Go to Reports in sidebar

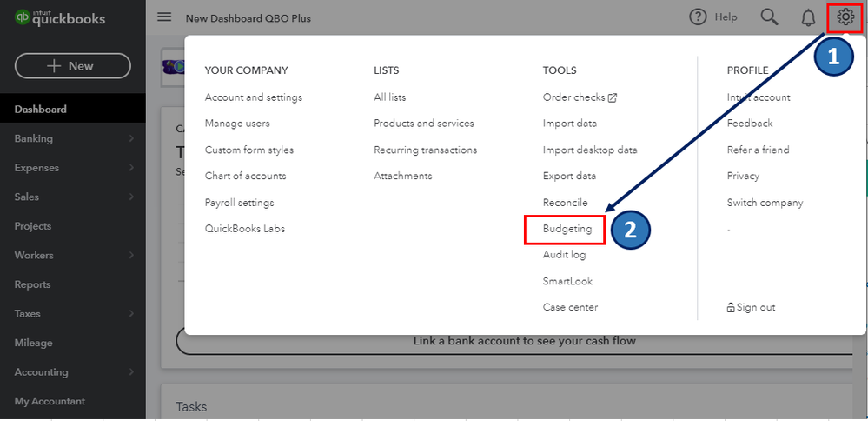point(33,284)
